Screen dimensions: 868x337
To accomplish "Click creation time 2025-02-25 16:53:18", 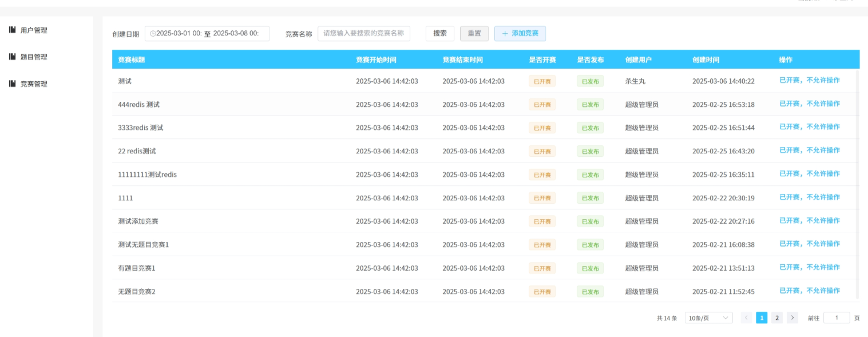I will 723,105.
